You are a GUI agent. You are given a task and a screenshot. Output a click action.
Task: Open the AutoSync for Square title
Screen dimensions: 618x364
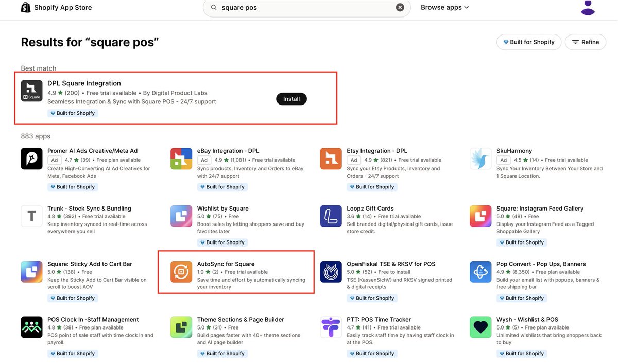226,264
